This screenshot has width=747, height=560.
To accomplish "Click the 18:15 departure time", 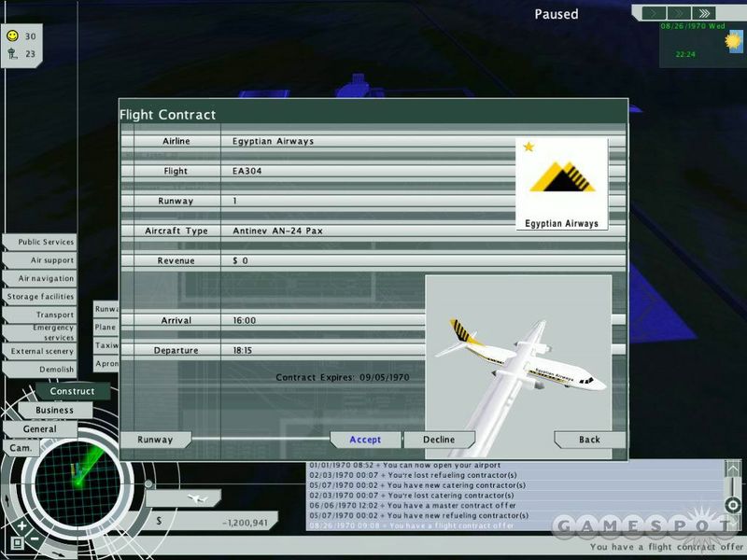I will [243, 350].
